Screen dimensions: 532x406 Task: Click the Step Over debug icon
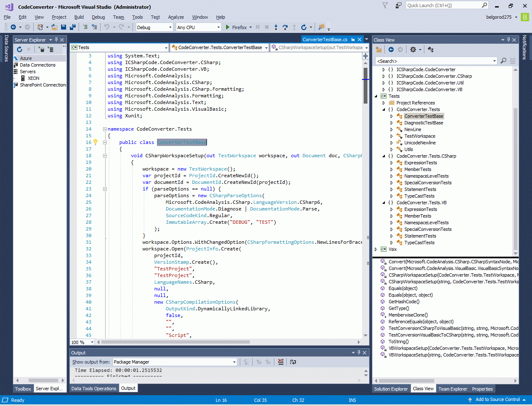[285, 27]
